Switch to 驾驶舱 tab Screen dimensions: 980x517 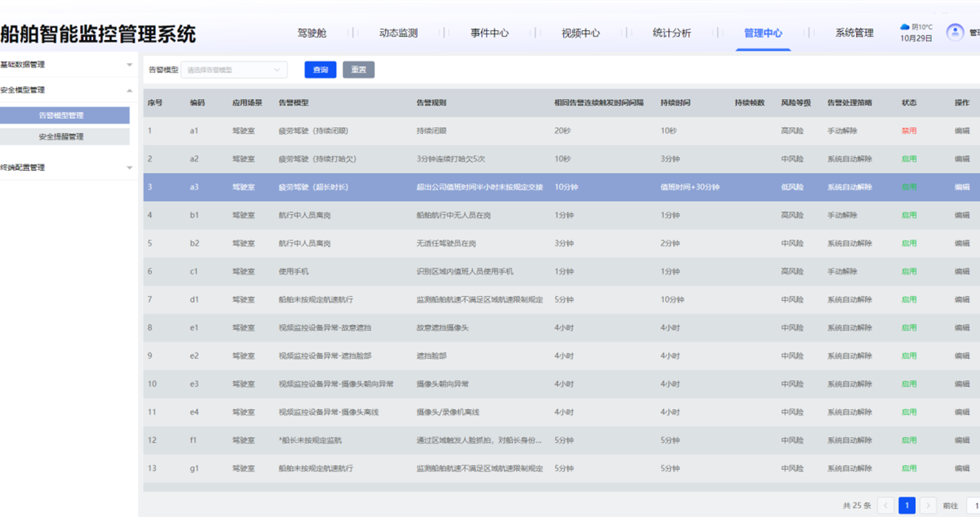(312, 33)
